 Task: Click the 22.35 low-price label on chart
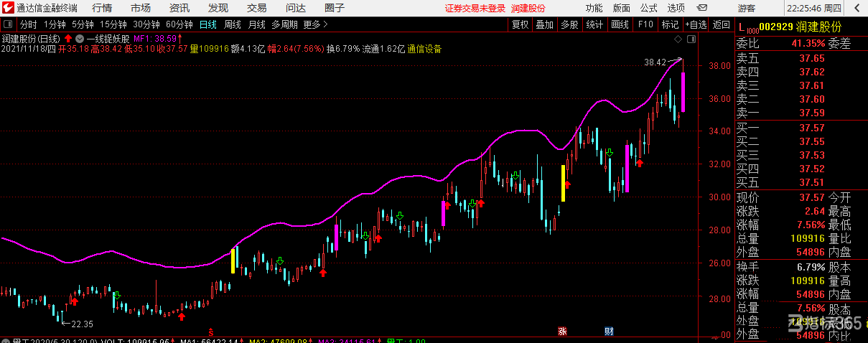pos(82,324)
